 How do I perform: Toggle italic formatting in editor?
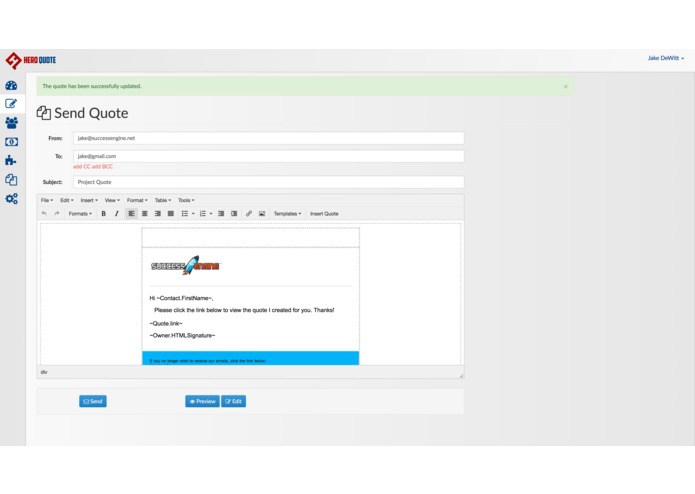pyautogui.click(x=117, y=214)
